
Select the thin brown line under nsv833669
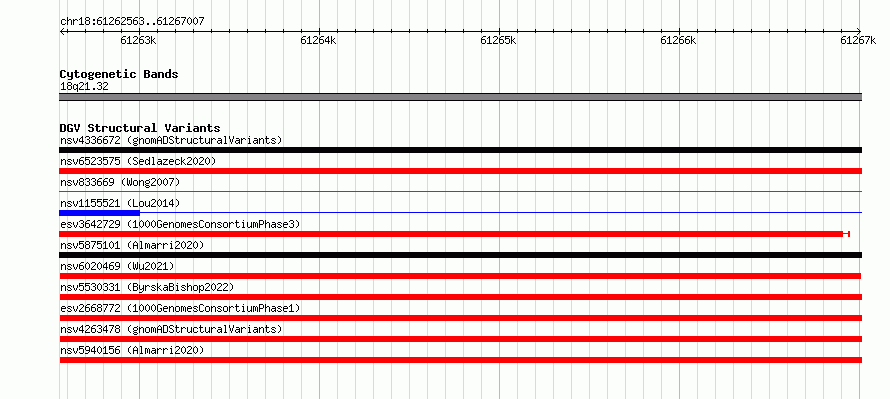(x=460, y=192)
